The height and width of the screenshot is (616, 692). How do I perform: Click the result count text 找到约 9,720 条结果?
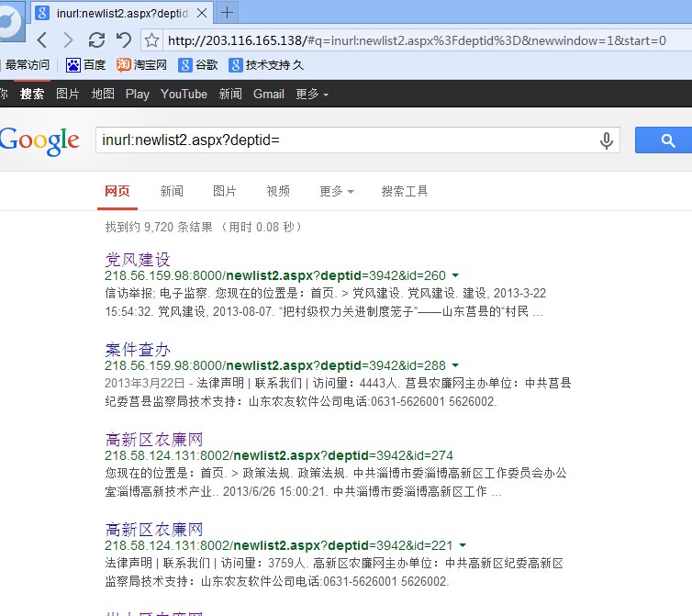(159, 227)
